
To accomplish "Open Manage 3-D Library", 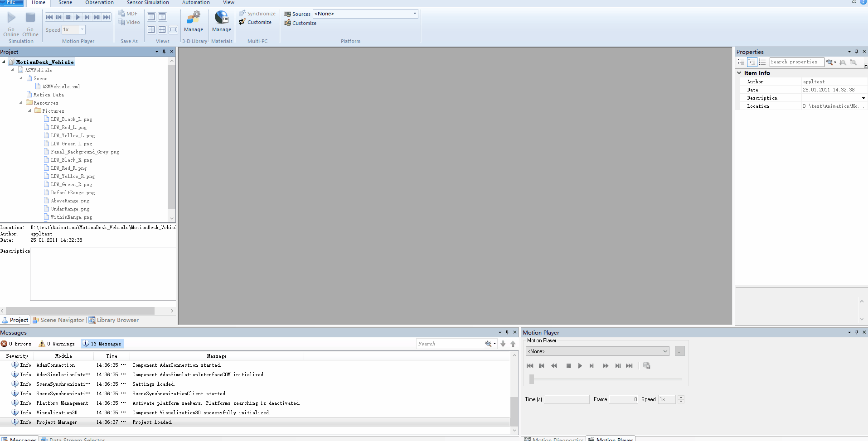I will [194, 22].
